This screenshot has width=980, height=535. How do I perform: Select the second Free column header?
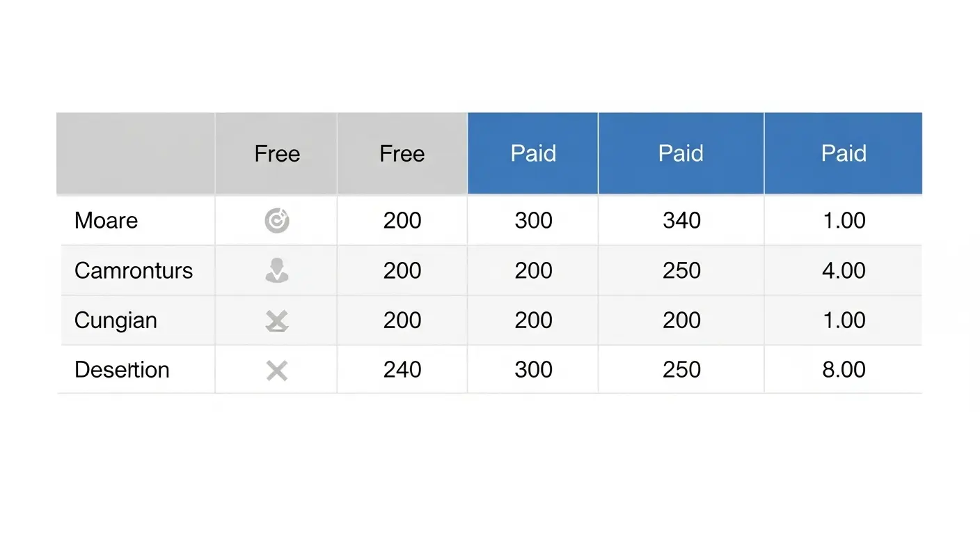pos(402,153)
